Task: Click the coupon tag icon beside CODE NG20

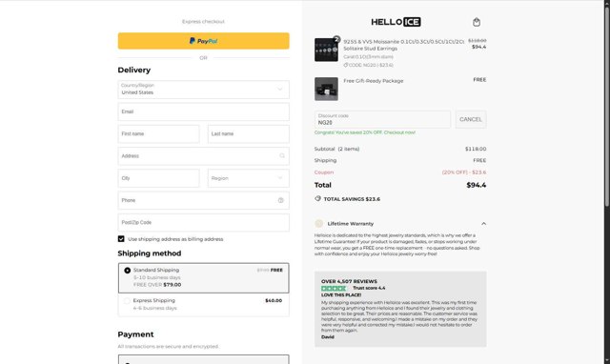Action: coord(345,65)
